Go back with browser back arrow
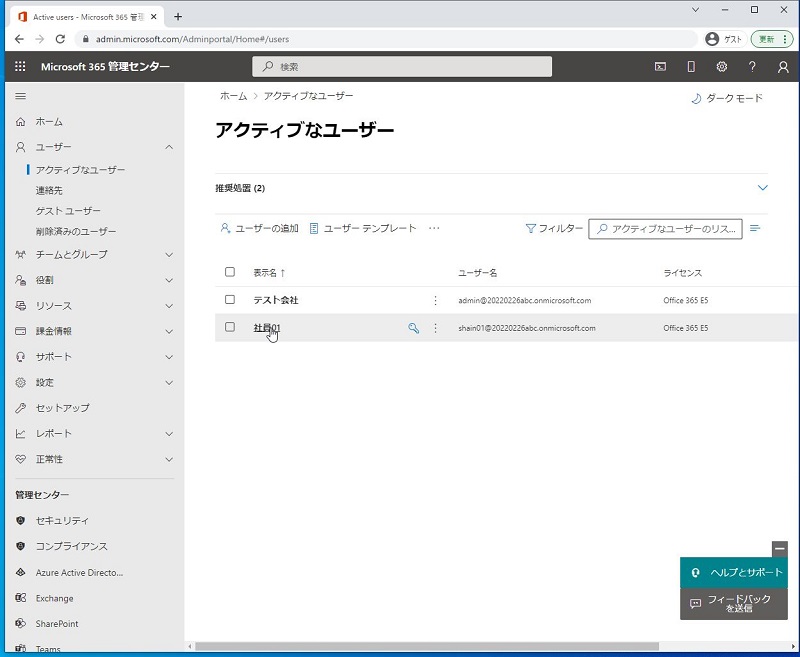This screenshot has width=800, height=657. point(19,39)
